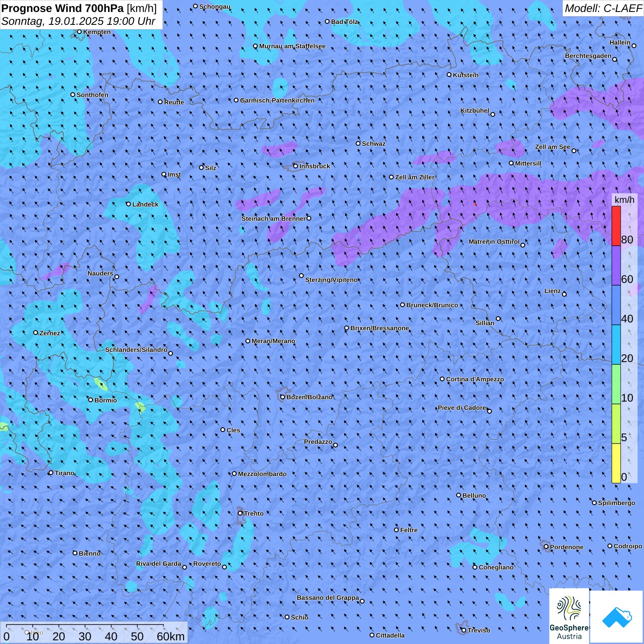Click the Silz town label
This screenshot has width=644, height=644.
[x=211, y=168]
